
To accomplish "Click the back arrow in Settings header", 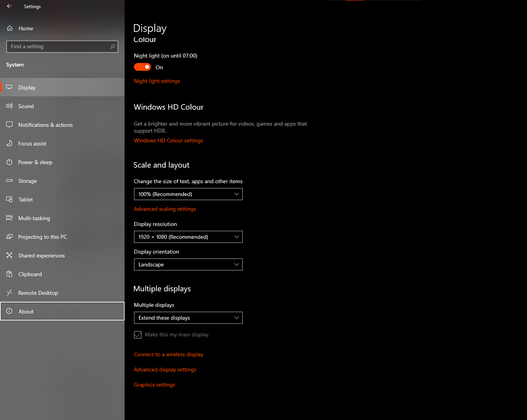I will [x=9, y=6].
